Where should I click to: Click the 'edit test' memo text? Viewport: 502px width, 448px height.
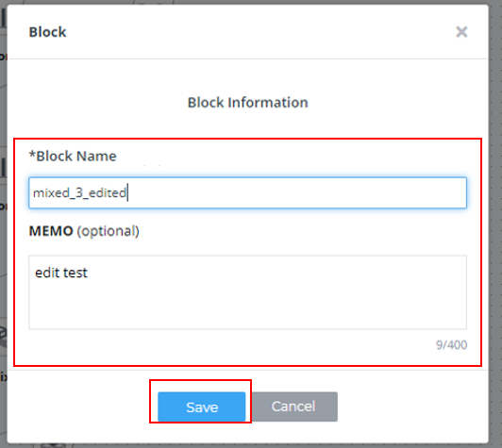tap(61, 273)
